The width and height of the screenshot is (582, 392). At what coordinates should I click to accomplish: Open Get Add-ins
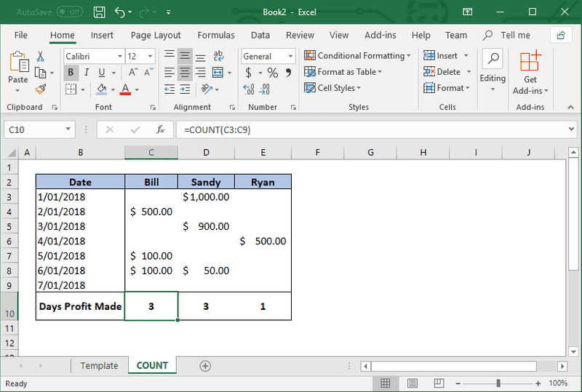click(x=530, y=73)
